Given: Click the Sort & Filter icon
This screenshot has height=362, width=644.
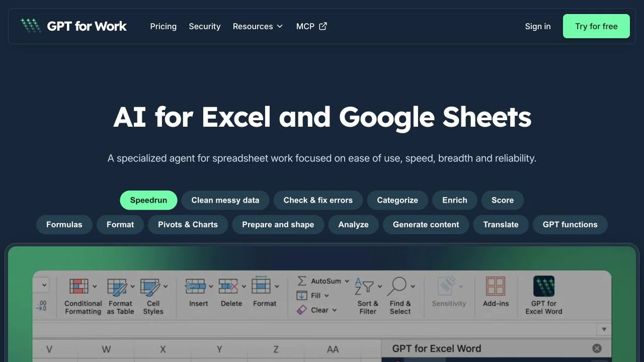Looking at the screenshot, I should pos(364,287).
